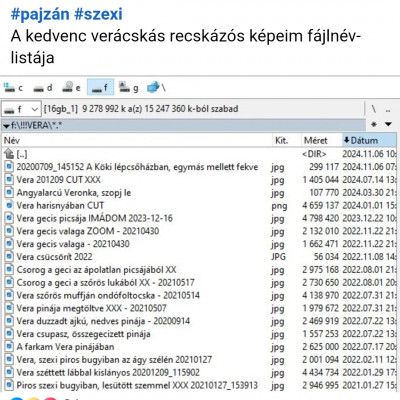Screen dimensions: 400x400
Task: Sort by Méret size column header
Action: (321, 140)
